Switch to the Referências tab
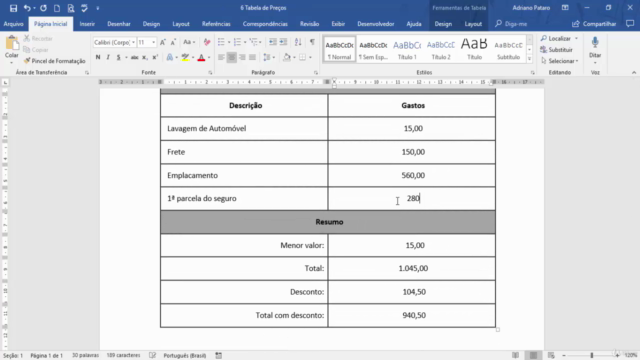The width and height of the screenshot is (640, 360). click(216, 24)
